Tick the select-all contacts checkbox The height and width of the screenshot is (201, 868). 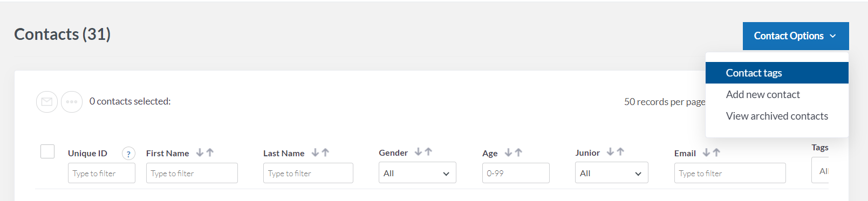click(x=47, y=151)
